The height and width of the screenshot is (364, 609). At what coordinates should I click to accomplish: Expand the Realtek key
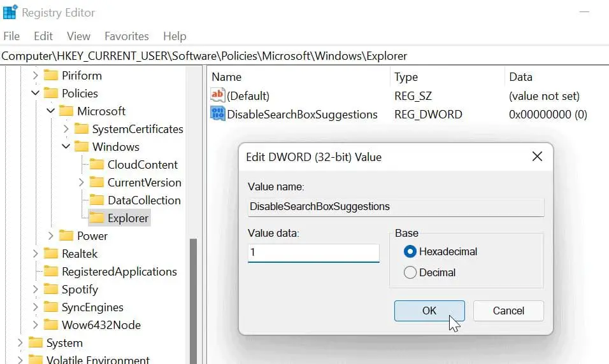[x=35, y=254]
